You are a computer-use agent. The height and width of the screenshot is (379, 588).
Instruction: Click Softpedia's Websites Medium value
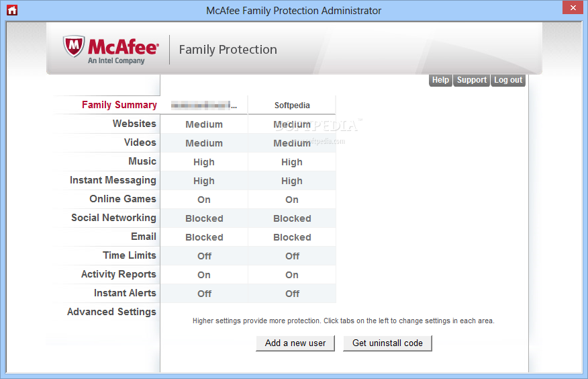[292, 124]
